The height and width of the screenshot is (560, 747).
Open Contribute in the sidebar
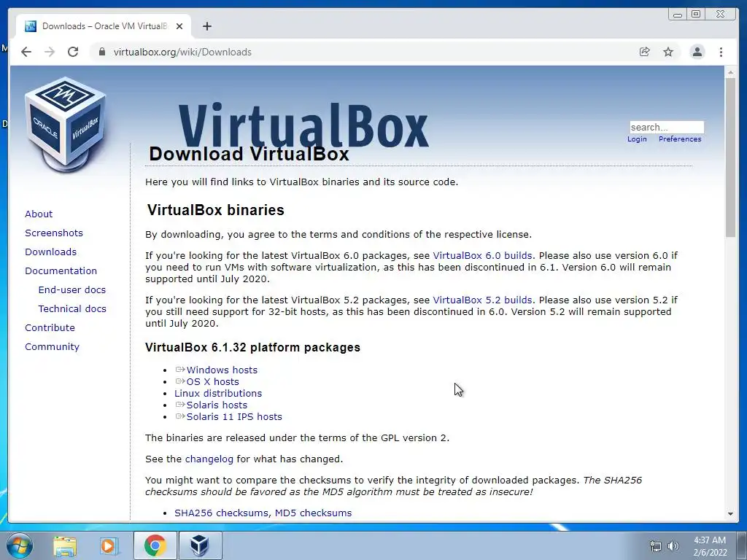tap(50, 327)
